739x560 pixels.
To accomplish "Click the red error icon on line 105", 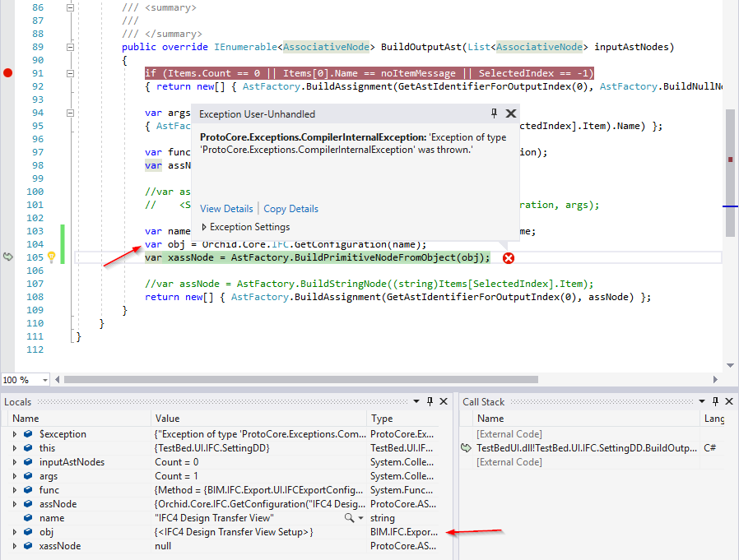I will [x=508, y=257].
